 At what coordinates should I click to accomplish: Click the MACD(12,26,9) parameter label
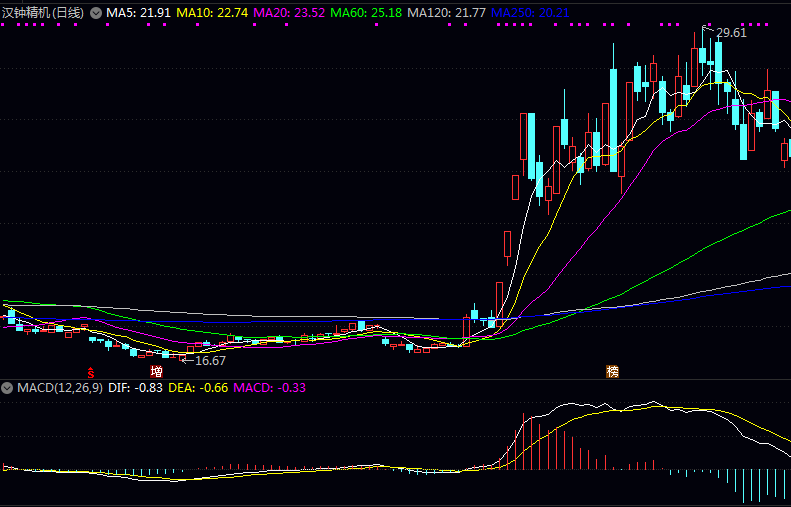[x=57, y=387]
